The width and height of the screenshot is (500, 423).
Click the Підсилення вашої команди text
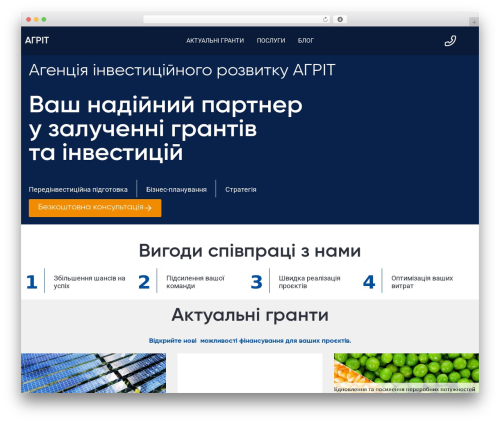[x=195, y=282]
